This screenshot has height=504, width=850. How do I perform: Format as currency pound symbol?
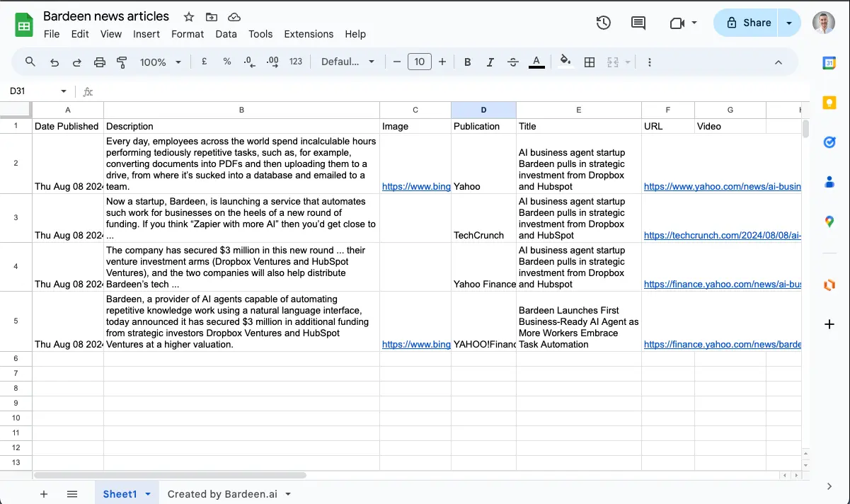click(205, 62)
